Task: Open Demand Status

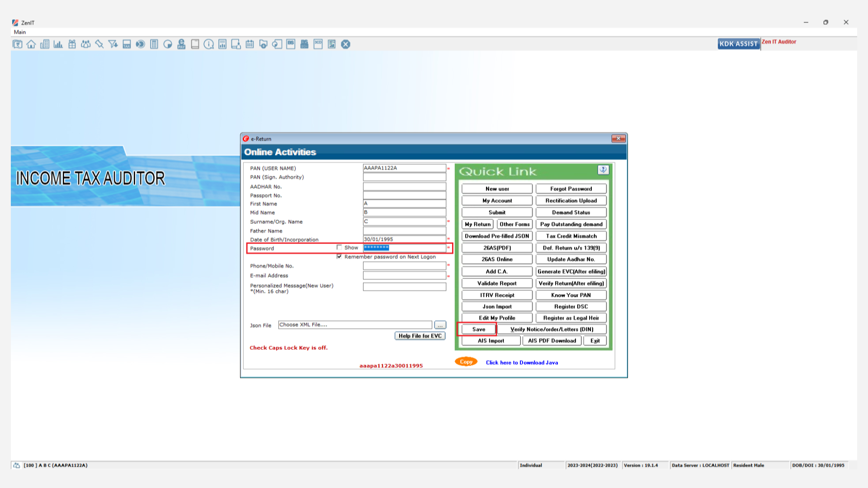Action: [x=571, y=212]
